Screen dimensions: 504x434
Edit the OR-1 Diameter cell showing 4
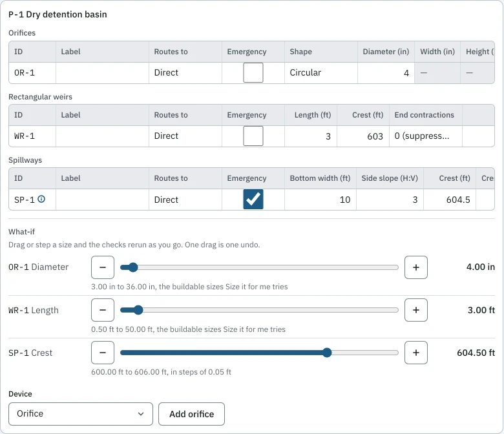pyautogui.click(x=386, y=73)
